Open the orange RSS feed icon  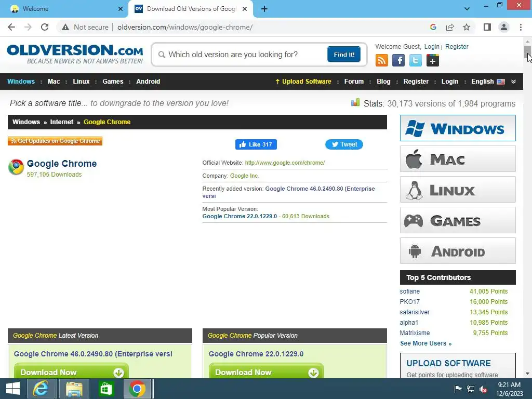pos(382,60)
